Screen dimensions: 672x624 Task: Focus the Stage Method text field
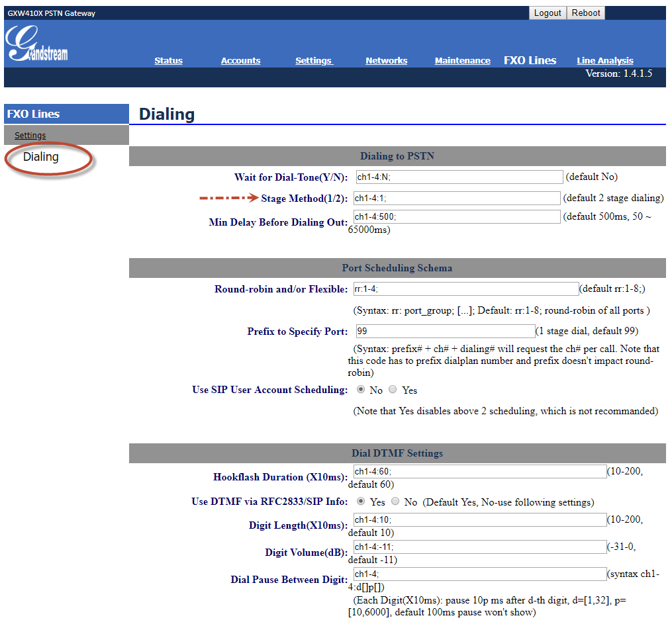click(x=457, y=199)
